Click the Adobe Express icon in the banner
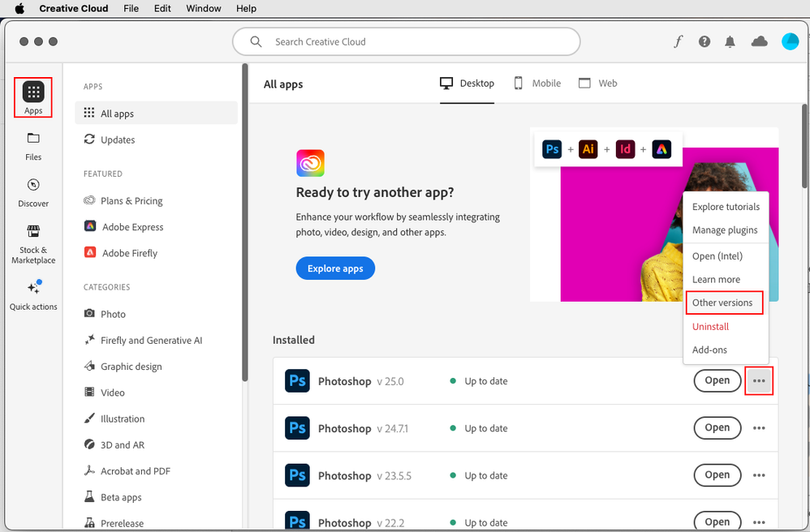810x532 pixels. [661, 149]
